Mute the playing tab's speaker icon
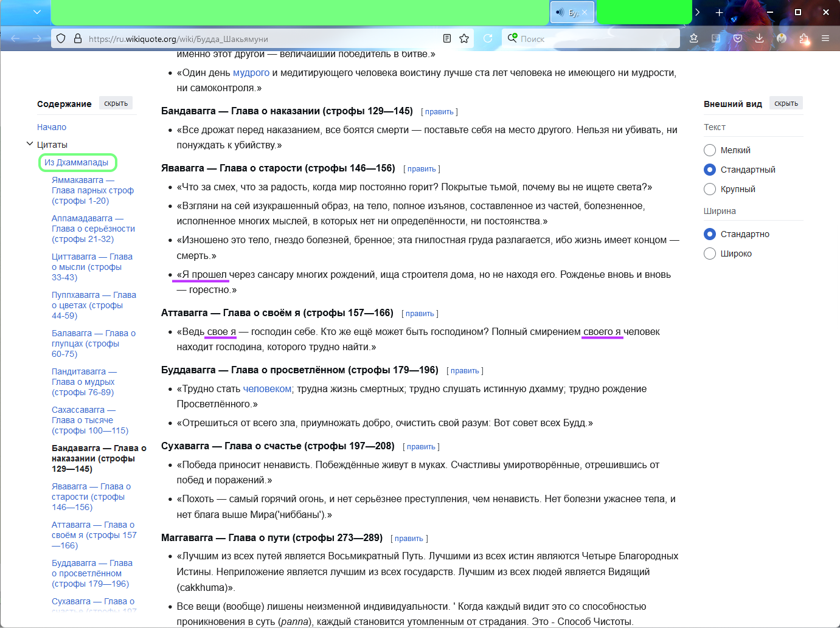 point(560,12)
